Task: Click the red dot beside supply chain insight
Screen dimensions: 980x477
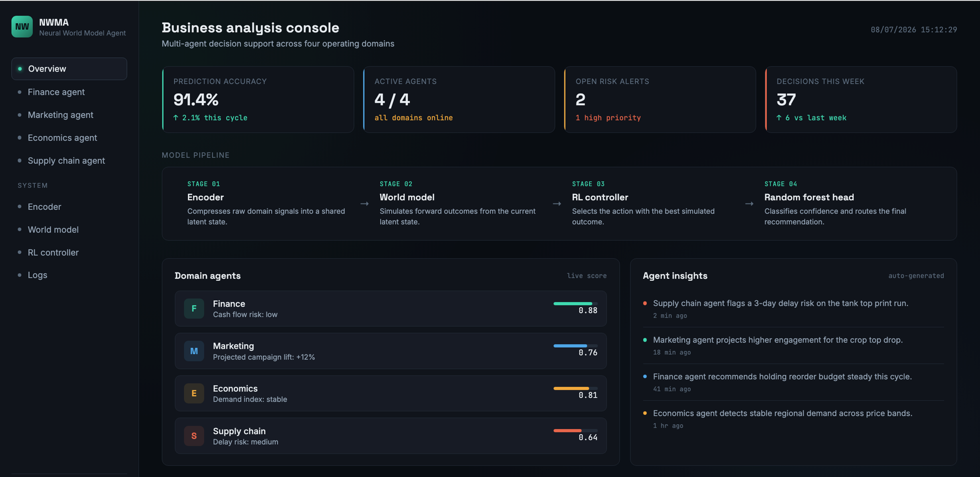Action: (645, 303)
